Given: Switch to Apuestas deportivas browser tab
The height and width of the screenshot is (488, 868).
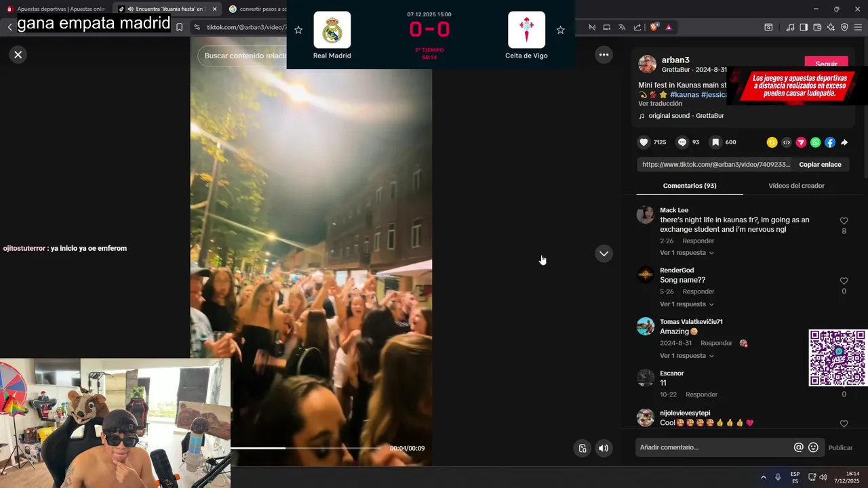Looking at the screenshot, I should tap(56, 9).
